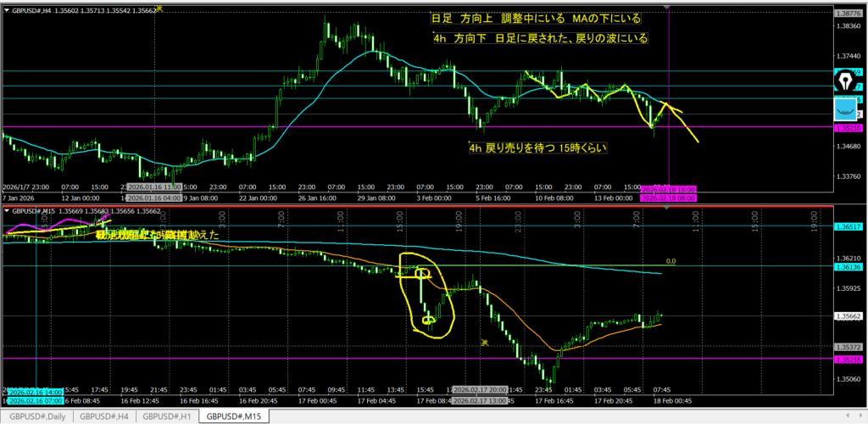The width and height of the screenshot is (868, 424).
Task: Click the chart shift triangle on M15 chart
Action: tap(667, 209)
